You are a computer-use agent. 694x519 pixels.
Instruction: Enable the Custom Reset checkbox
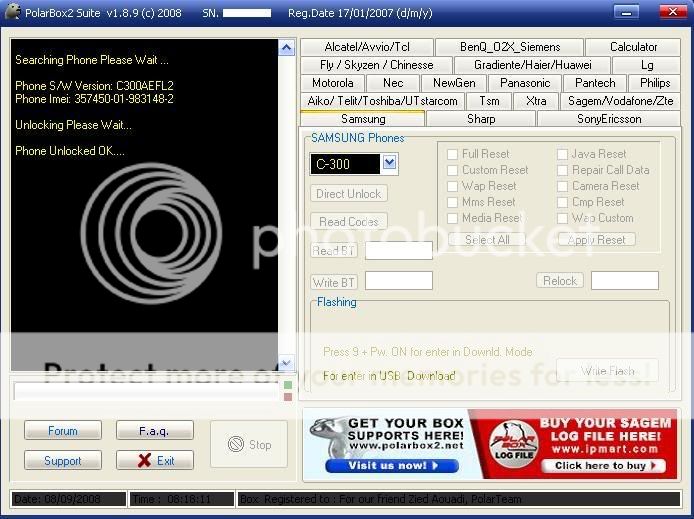(452, 170)
